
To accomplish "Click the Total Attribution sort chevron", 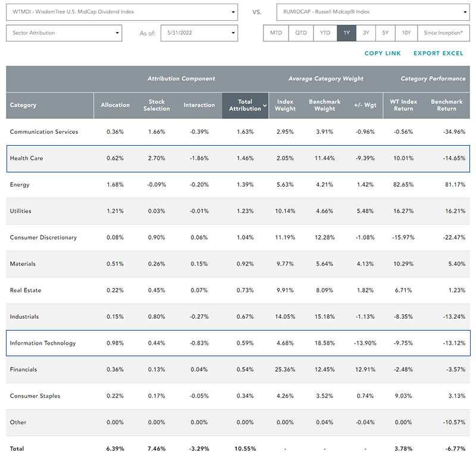I will click(265, 106).
